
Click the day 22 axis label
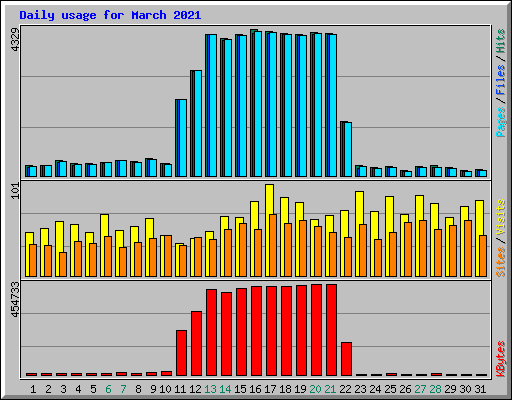click(x=345, y=389)
